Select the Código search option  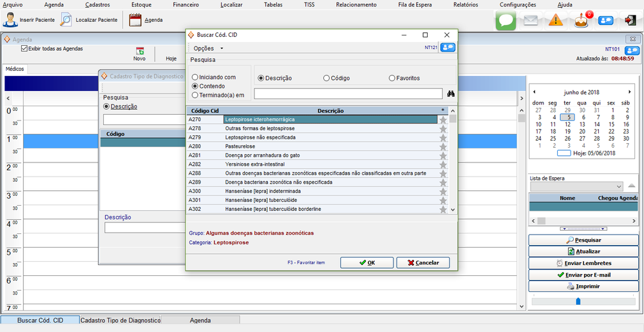[327, 79]
